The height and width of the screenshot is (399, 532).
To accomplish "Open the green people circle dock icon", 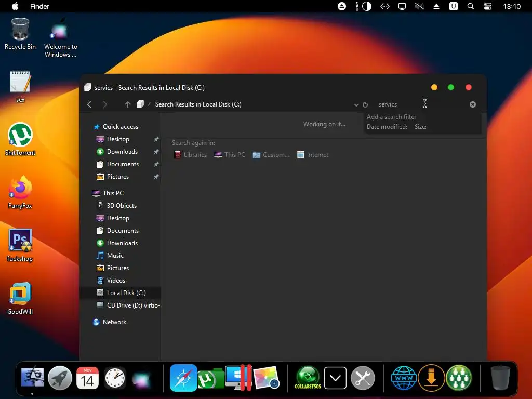I will (459, 378).
